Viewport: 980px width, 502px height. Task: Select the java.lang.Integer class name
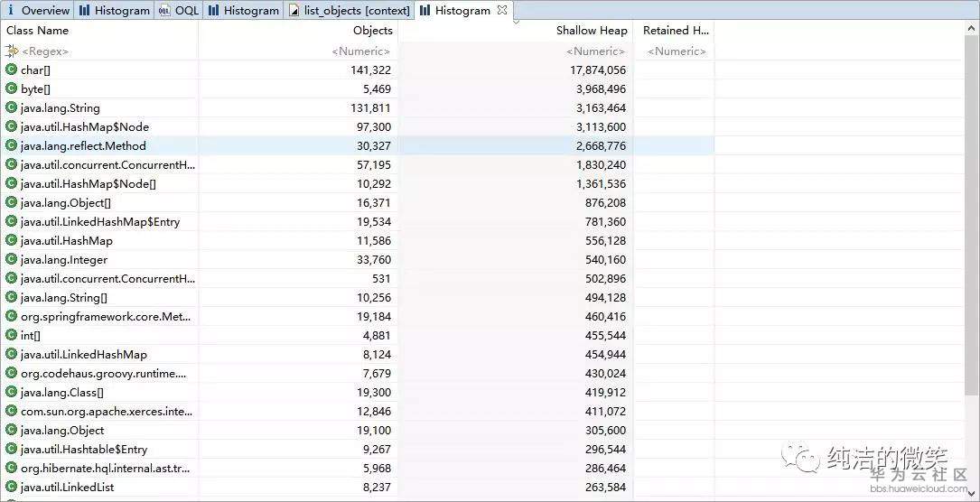(x=64, y=260)
